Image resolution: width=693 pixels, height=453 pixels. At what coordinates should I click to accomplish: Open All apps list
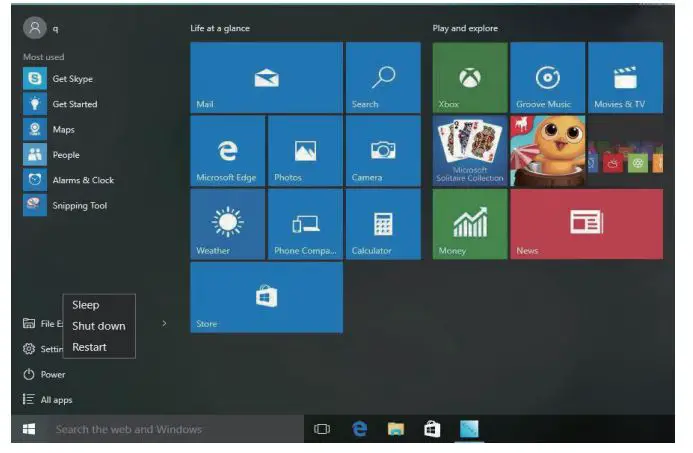[48, 400]
